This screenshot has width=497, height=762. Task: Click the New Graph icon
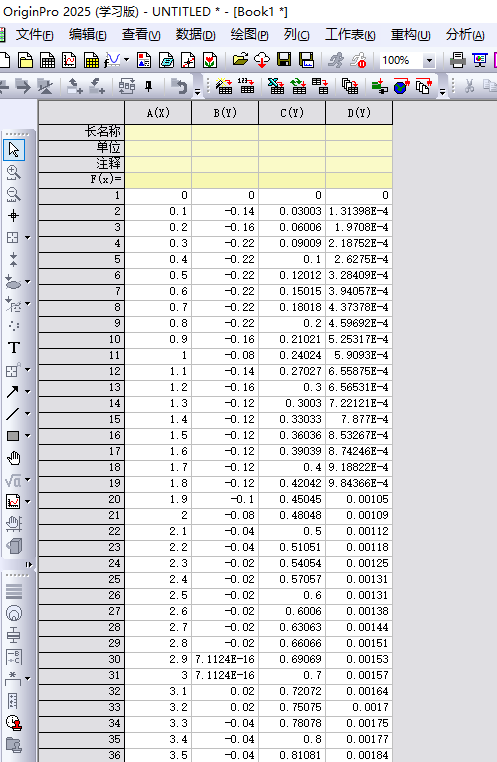click(x=69, y=60)
